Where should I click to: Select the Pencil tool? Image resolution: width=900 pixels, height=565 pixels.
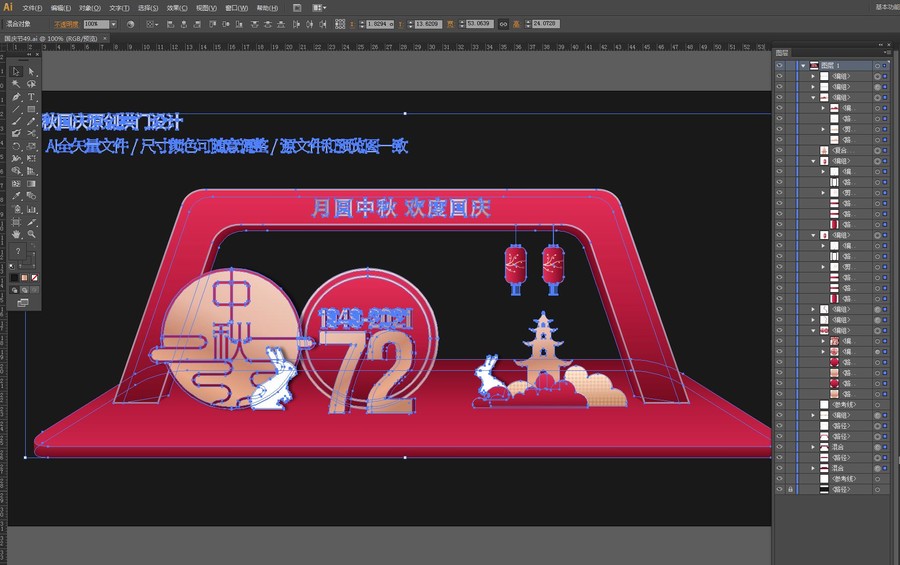point(31,121)
